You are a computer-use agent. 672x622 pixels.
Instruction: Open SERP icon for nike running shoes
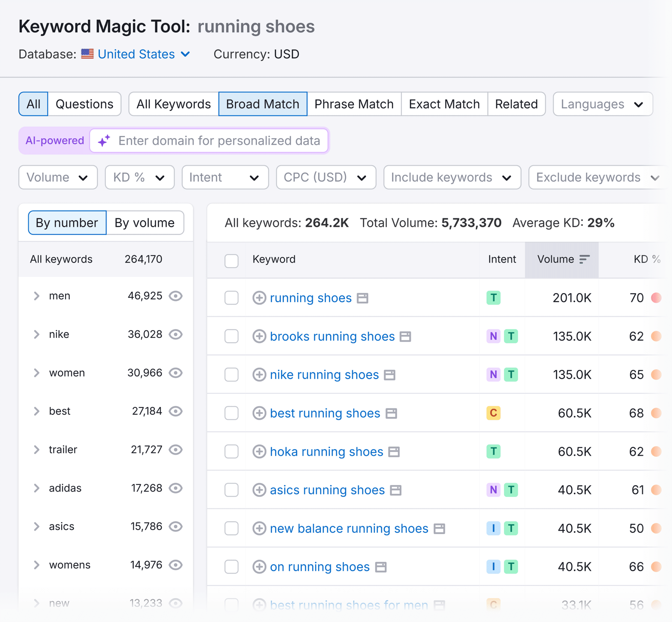pyautogui.click(x=389, y=375)
